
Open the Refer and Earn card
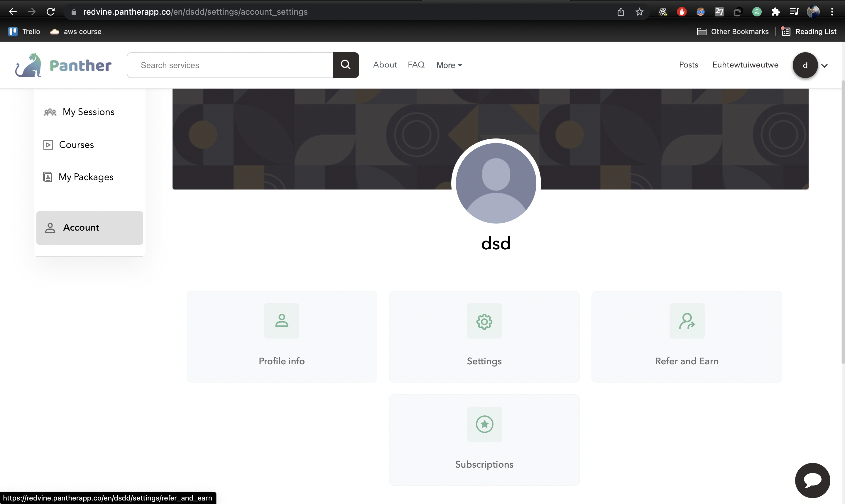[x=687, y=336]
